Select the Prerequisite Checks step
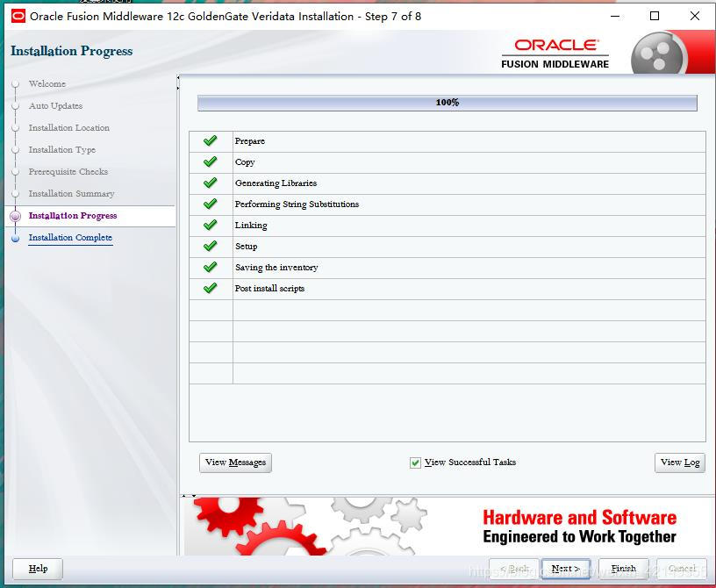 point(68,172)
